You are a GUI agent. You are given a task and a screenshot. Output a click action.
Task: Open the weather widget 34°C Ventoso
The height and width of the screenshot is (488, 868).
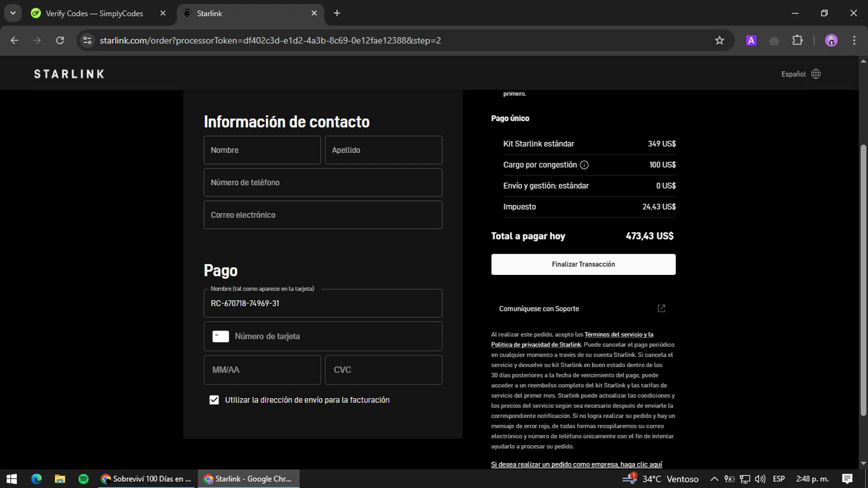661,479
